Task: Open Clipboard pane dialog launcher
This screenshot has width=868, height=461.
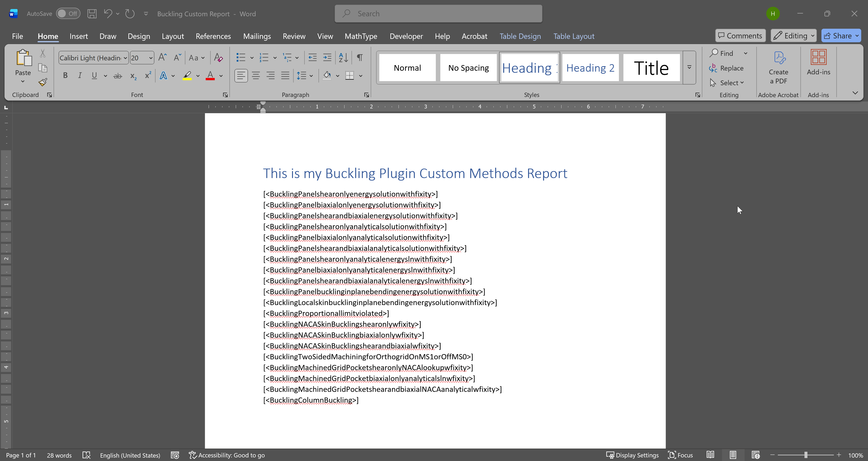Action: (50, 95)
